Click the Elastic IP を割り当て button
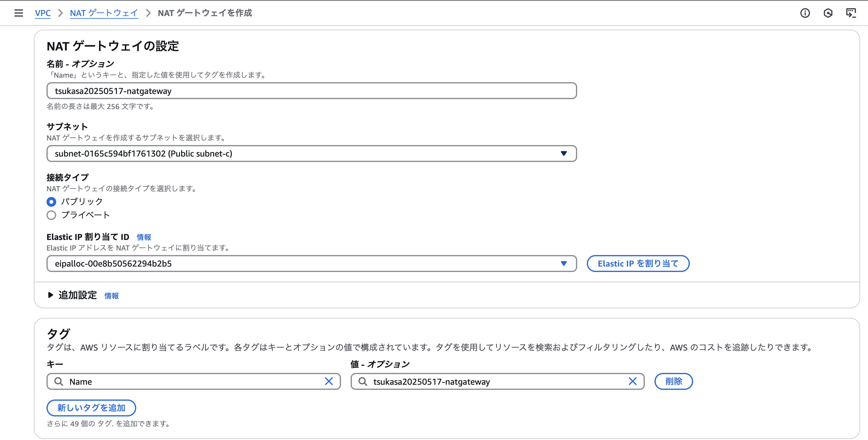This screenshot has width=868, height=440. click(638, 264)
